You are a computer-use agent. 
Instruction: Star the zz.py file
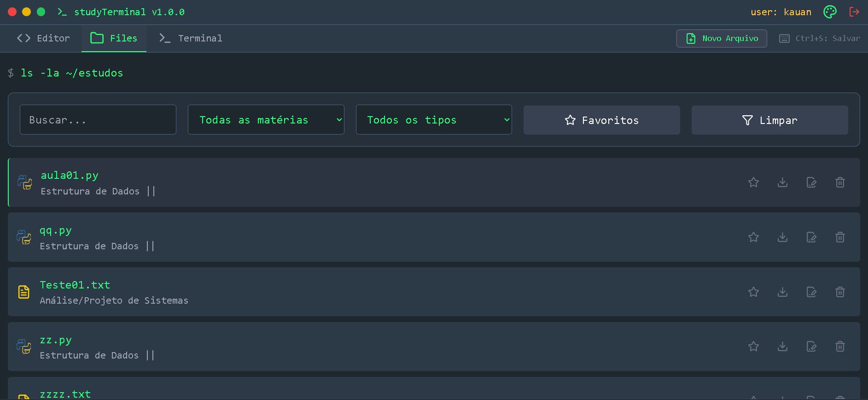(753, 347)
